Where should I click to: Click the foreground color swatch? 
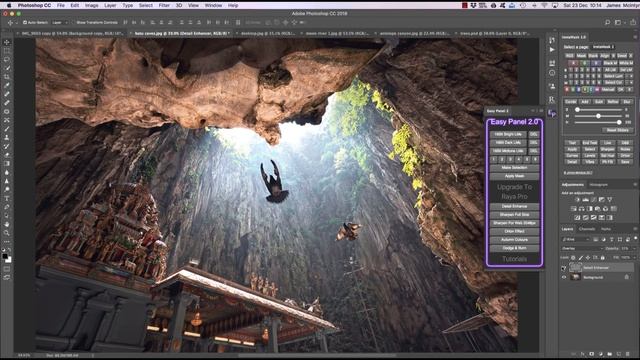click(x=5, y=256)
